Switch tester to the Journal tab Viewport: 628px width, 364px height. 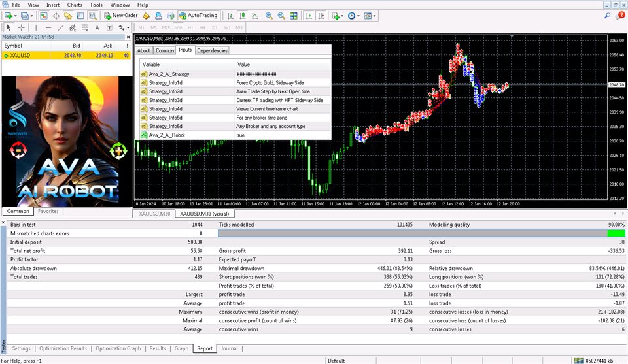pyautogui.click(x=229, y=348)
